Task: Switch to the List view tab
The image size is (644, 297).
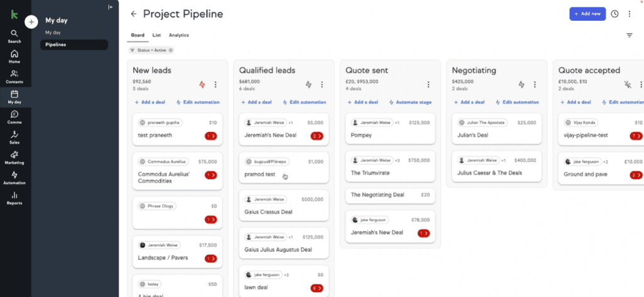Action: point(157,35)
